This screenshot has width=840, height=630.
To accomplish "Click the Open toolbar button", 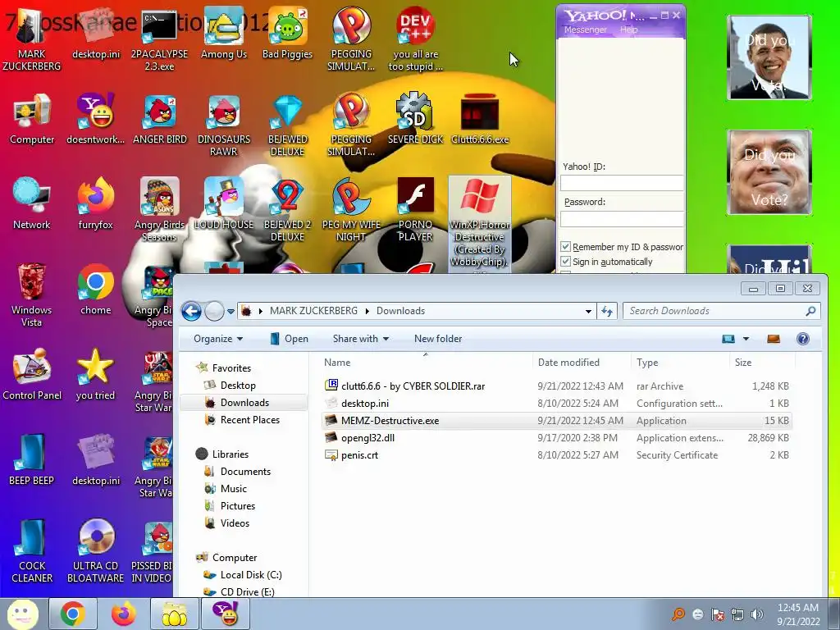I will coord(290,339).
